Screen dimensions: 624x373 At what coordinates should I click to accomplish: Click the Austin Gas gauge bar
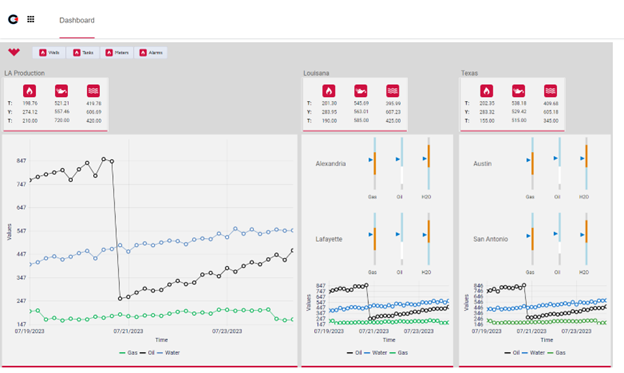(532, 164)
